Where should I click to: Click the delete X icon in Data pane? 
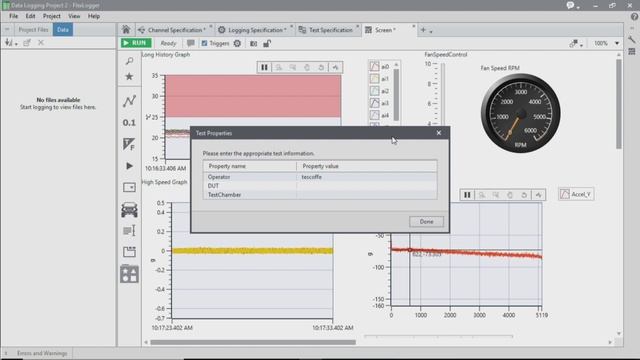pos(41,42)
